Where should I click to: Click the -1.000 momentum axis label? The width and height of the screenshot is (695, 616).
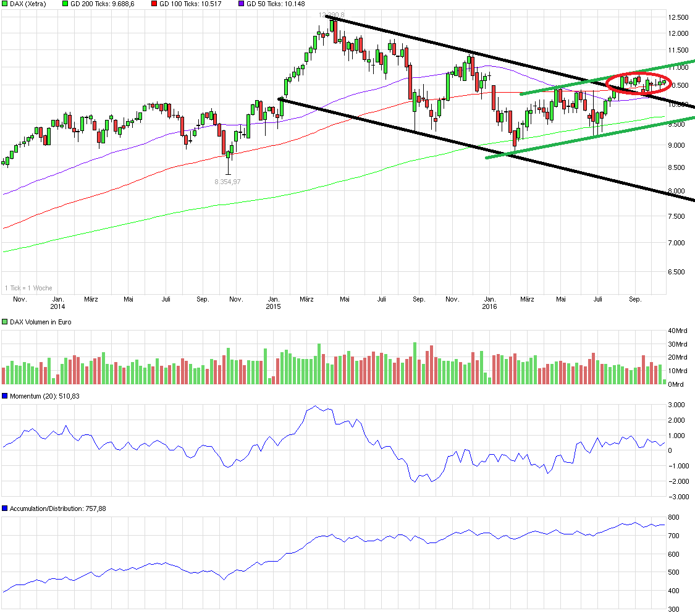coord(679,466)
